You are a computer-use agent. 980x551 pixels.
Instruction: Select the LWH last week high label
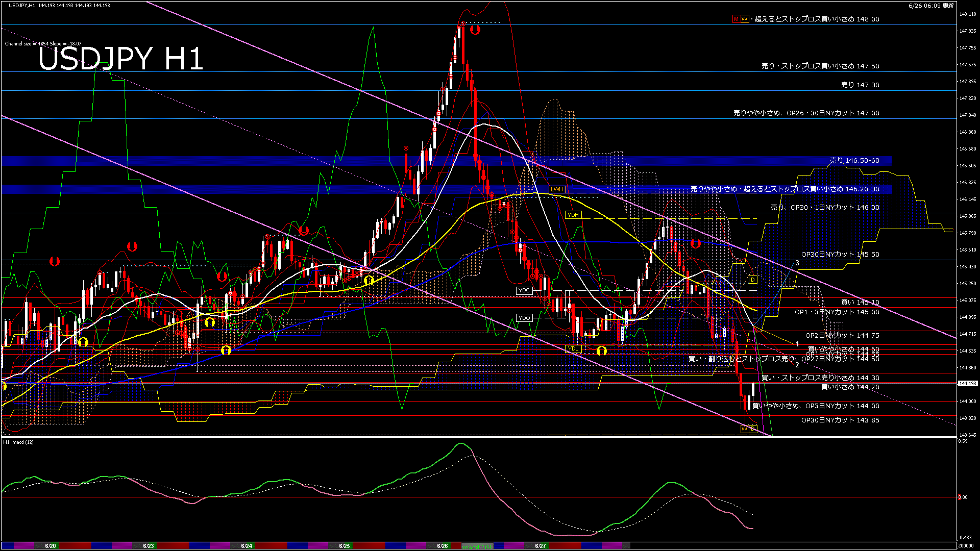(x=557, y=189)
